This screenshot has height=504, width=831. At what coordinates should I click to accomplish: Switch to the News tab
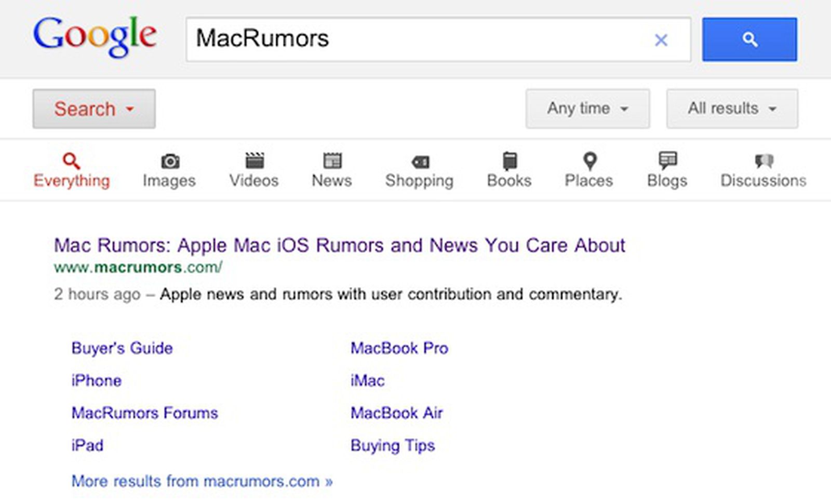332,170
